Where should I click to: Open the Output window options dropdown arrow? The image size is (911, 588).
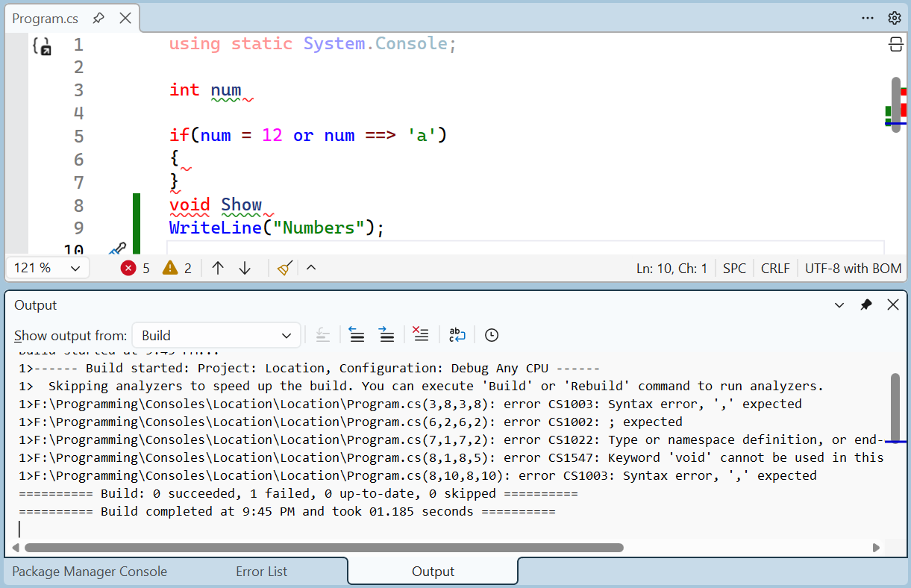pyautogui.click(x=839, y=304)
